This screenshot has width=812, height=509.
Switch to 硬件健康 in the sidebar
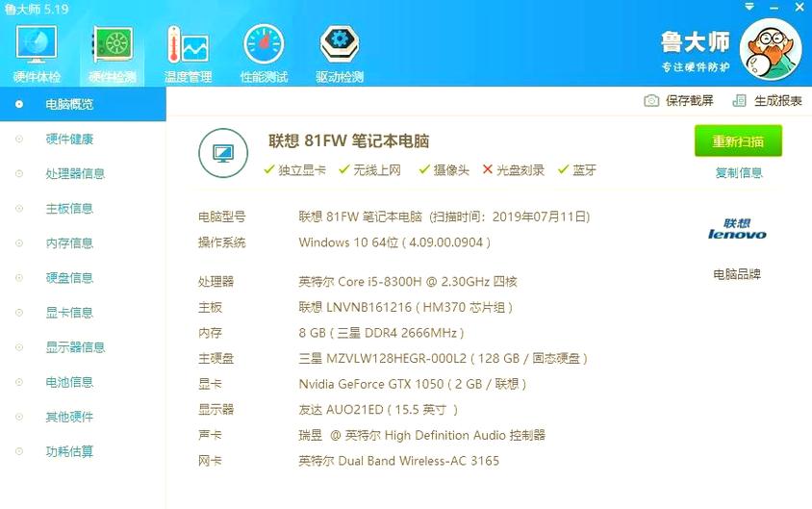pos(69,140)
